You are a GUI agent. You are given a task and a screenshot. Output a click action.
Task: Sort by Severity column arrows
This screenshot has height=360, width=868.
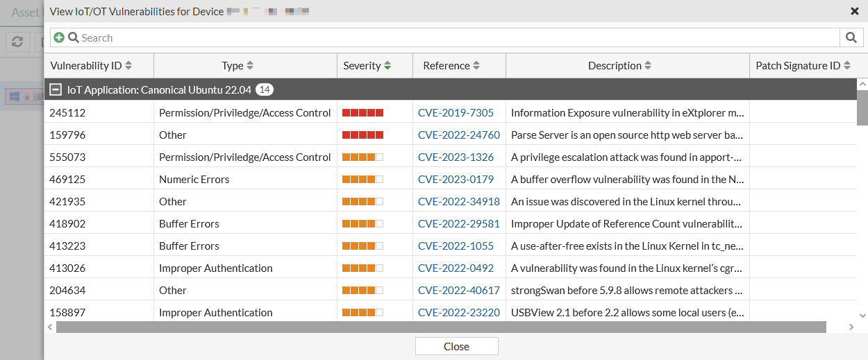[x=387, y=66]
